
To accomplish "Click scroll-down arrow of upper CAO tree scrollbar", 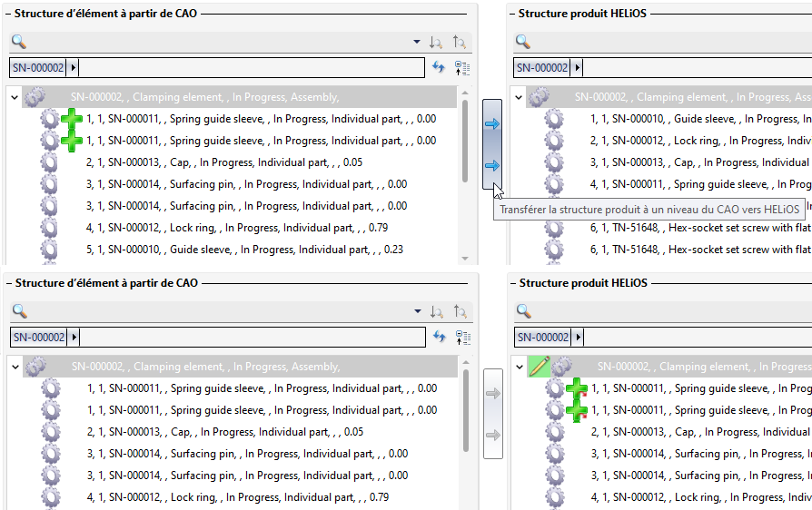I will click(465, 258).
